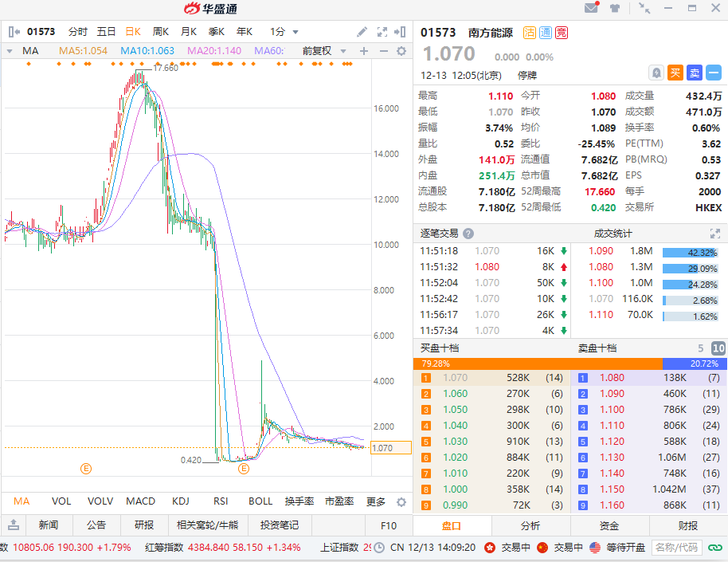Click the price alert bell icon
The width and height of the screenshot is (728, 562).
[x=656, y=73]
